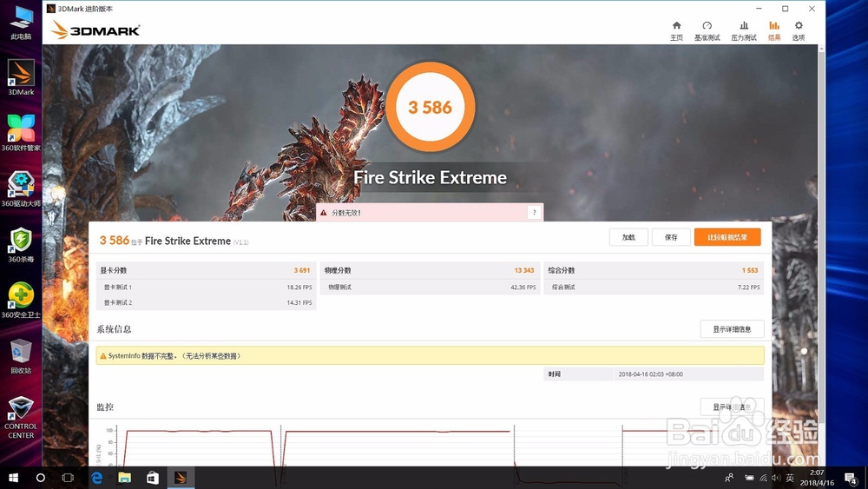Launch Microsoft Edge from taskbar

(97, 478)
